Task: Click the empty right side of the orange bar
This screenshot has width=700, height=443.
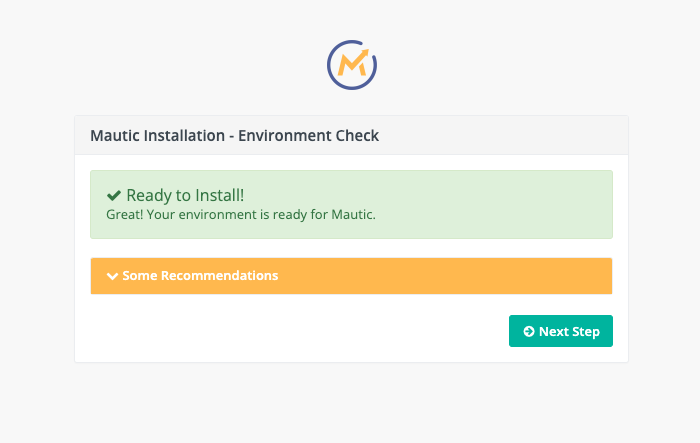Action: [x=480, y=276]
